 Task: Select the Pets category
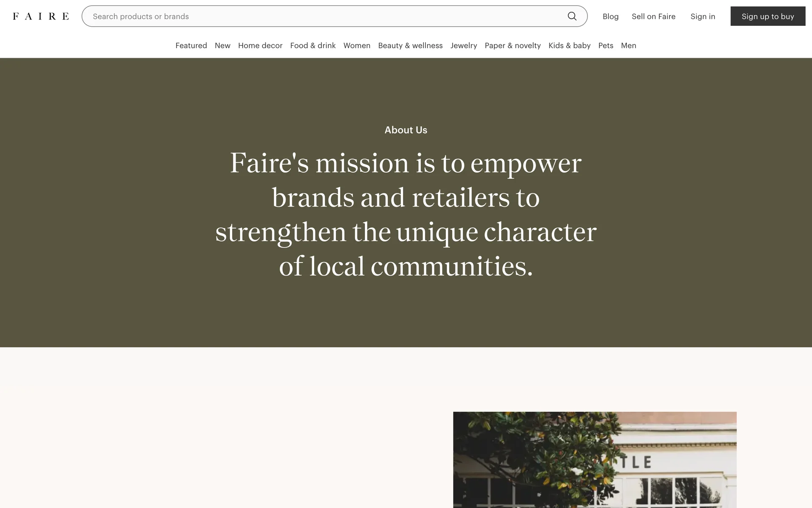[606, 45]
